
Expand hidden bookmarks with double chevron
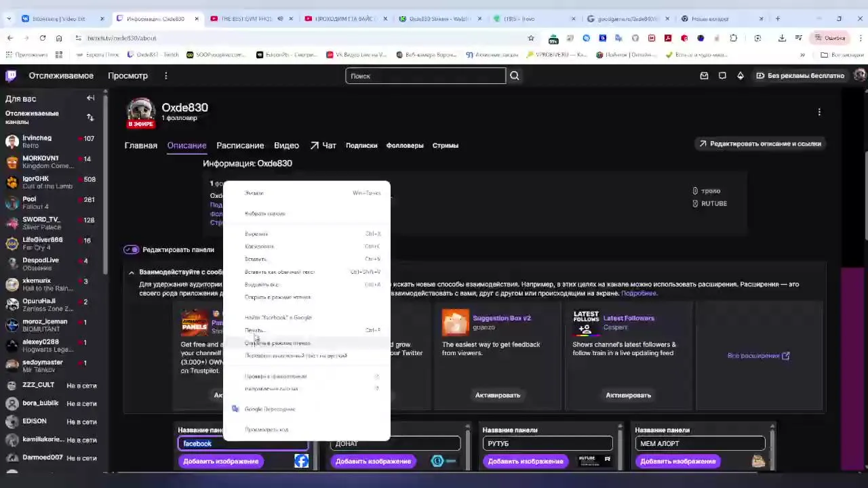(802, 55)
